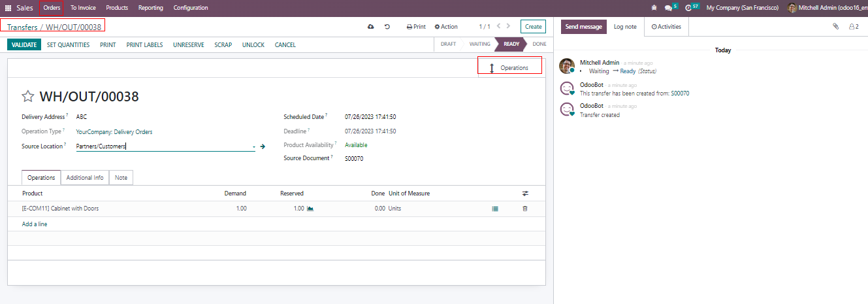Click Add a line in the operations table
Viewport: 868px width, 304px height.
point(35,224)
